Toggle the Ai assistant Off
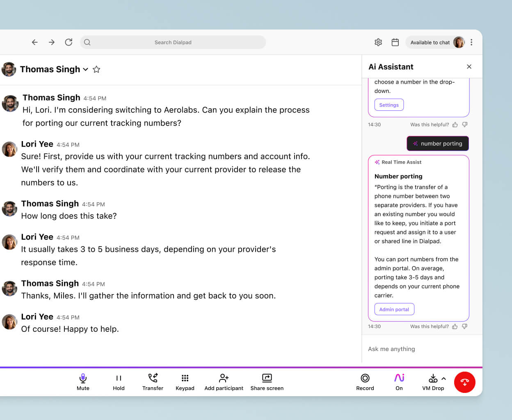This screenshot has height=420, width=512. (x=399, y=382)
